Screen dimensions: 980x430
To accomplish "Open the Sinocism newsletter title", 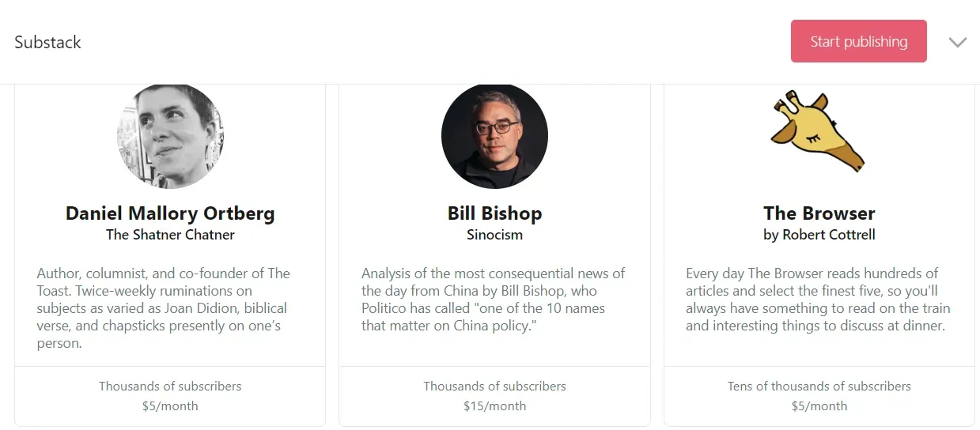I will pos(494,235).
